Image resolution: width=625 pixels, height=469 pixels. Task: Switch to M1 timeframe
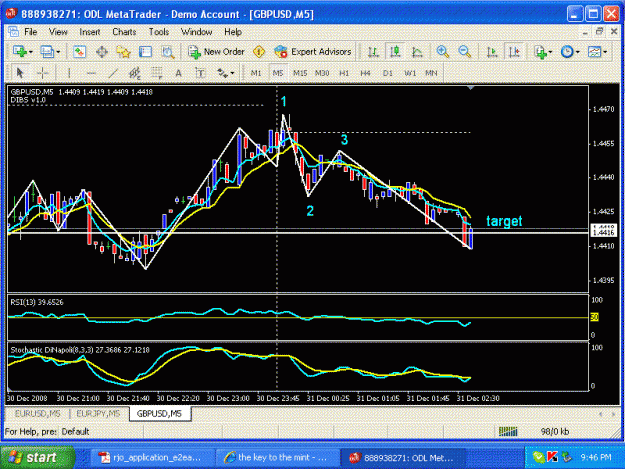pos(256,73)
